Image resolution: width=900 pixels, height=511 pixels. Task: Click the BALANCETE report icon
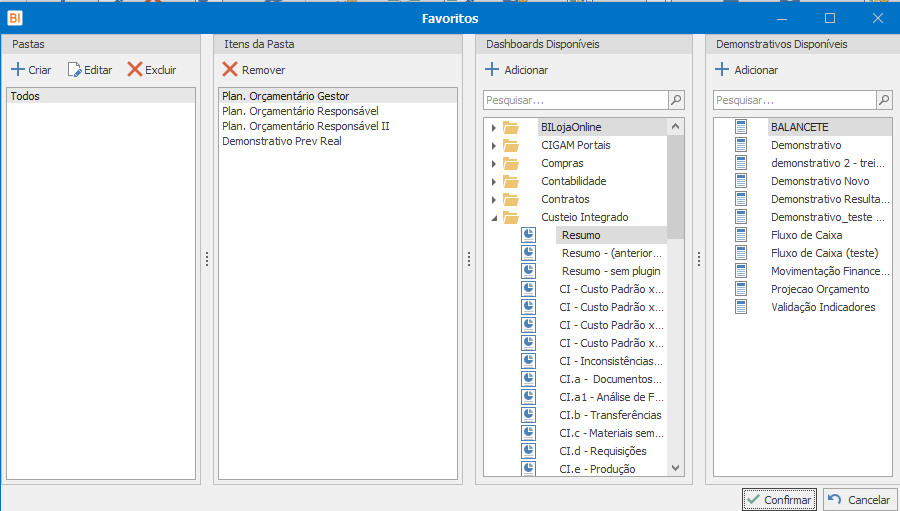click(x=741, y=127)
